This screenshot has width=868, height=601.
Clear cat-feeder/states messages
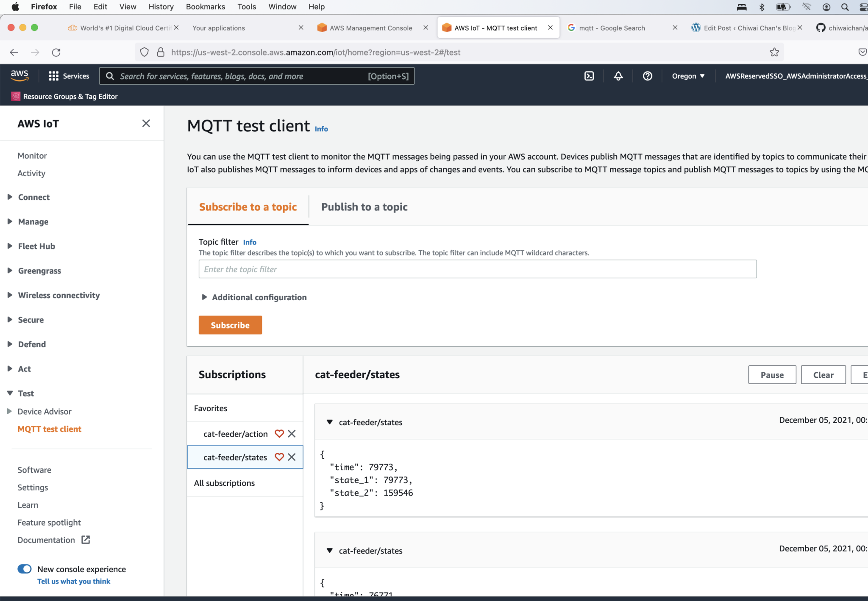pyautogui.click(x=823, y=375)
